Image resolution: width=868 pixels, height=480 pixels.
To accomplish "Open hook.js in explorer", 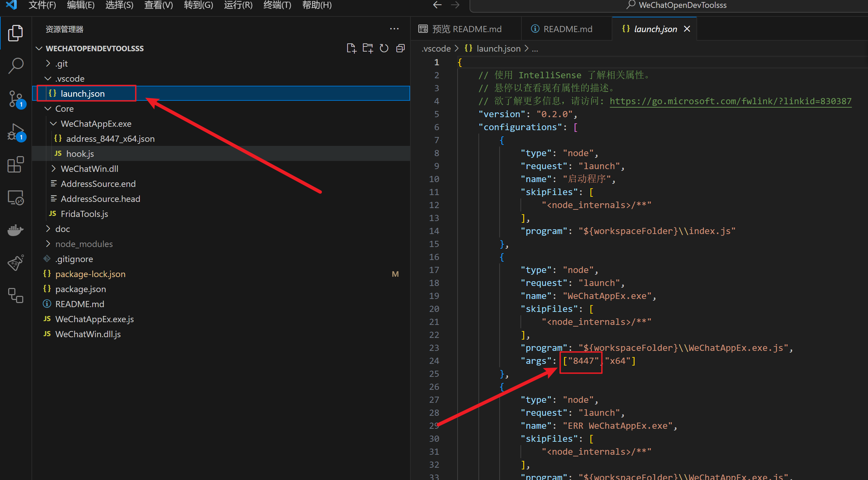I will 221,154.
